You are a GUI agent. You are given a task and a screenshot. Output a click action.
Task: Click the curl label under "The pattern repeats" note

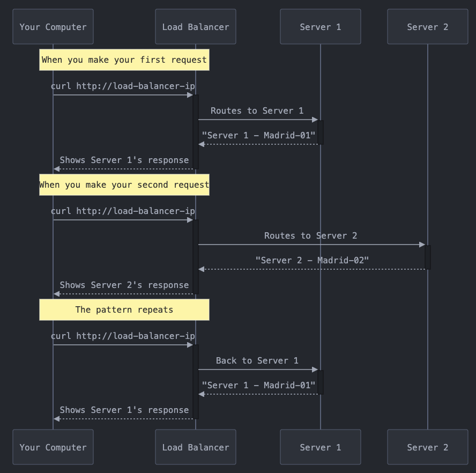(x=123, y=336)
